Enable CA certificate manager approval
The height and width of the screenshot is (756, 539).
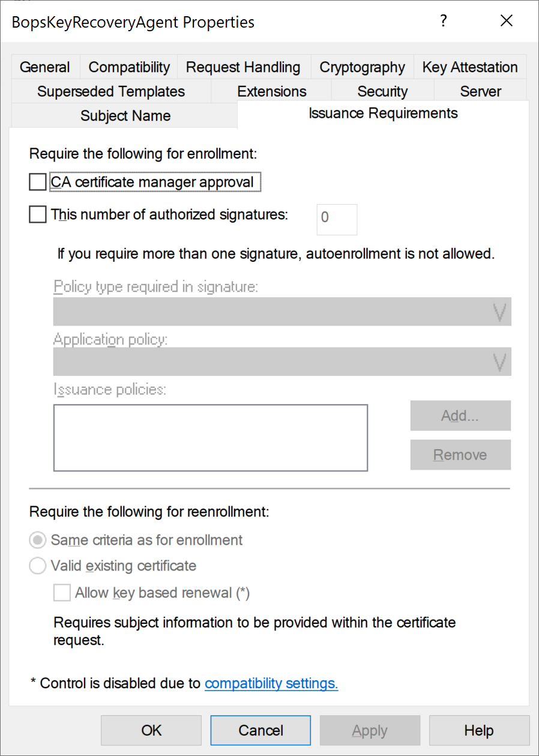(38, 182)
